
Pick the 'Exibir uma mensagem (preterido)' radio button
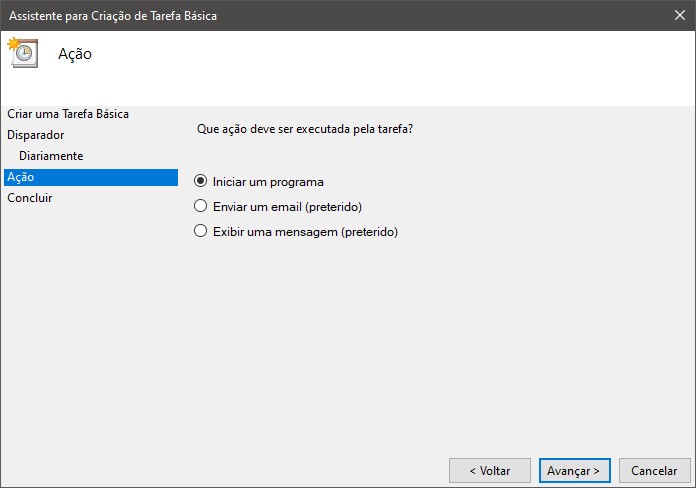(x=201, y=232)
